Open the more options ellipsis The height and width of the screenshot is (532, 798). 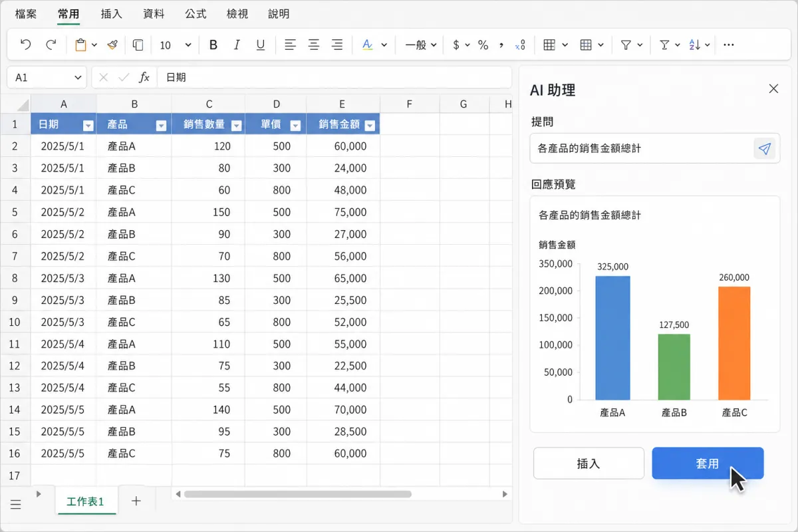point(729,45)
